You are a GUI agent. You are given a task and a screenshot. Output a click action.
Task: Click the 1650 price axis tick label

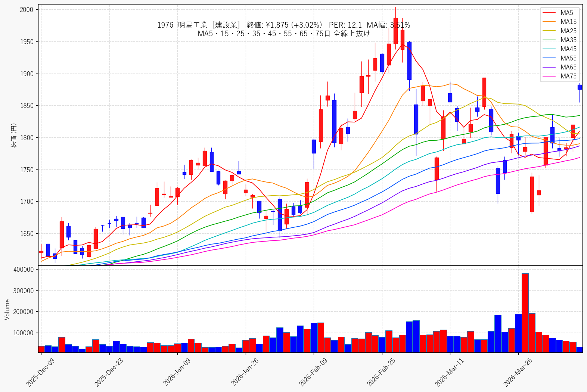click(x=27, y=234)
